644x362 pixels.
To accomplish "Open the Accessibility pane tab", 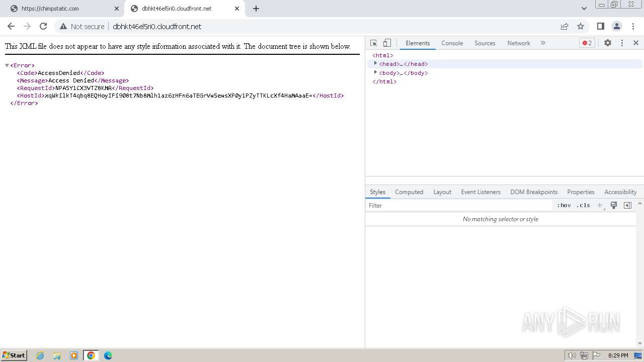I will click(x=620, y=192).
